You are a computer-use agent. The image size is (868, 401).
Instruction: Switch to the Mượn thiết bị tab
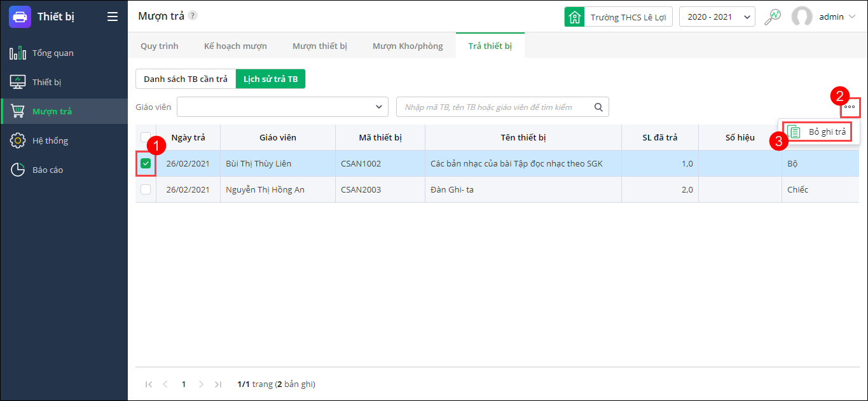[320, 46]
